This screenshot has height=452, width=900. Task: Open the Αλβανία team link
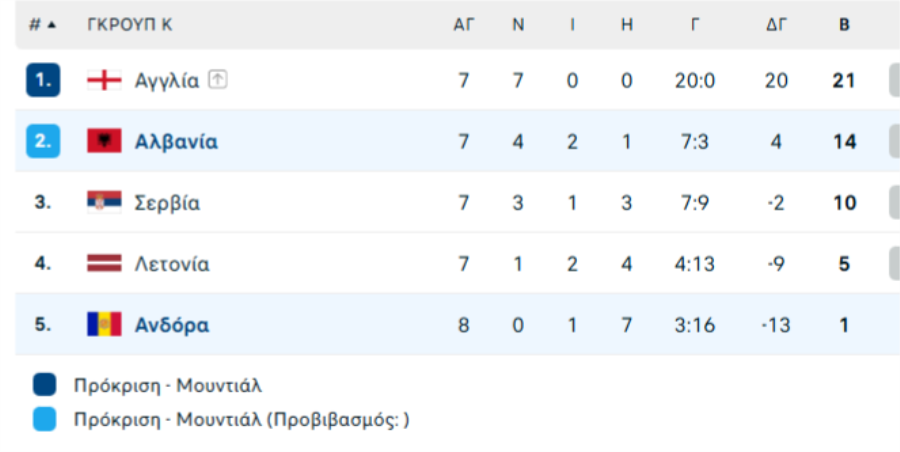[176, 141]
